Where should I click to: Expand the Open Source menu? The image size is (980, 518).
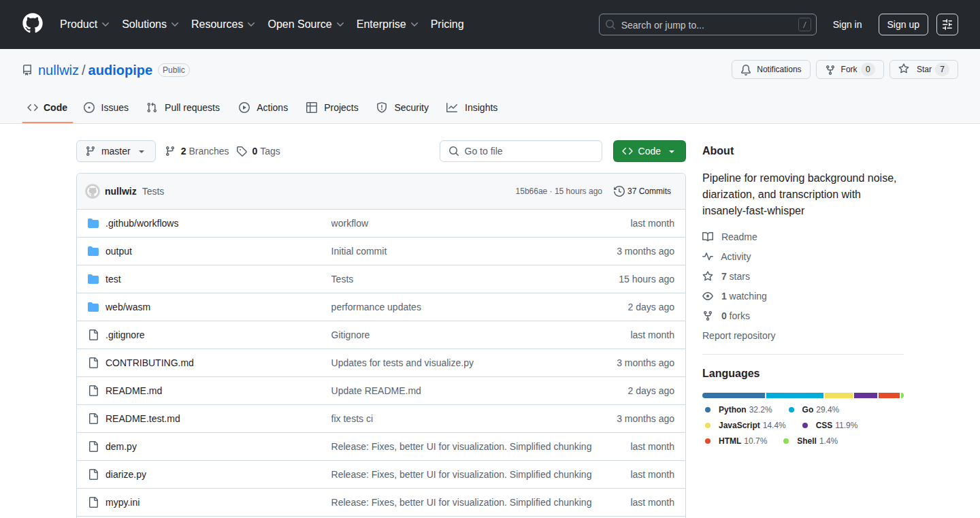(306, 24)
